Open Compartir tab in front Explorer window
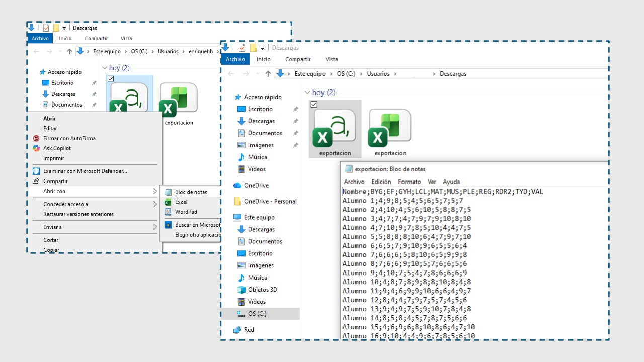This screenshot has width=644, height=362. [x=298, y=59]
